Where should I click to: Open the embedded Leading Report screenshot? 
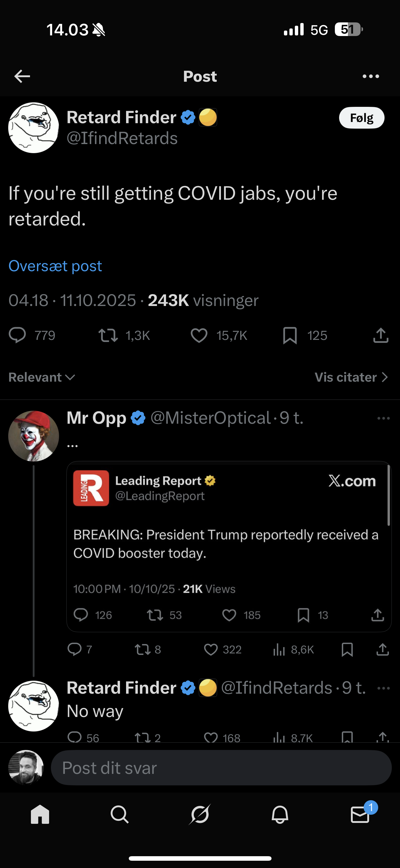pos(229,546)
